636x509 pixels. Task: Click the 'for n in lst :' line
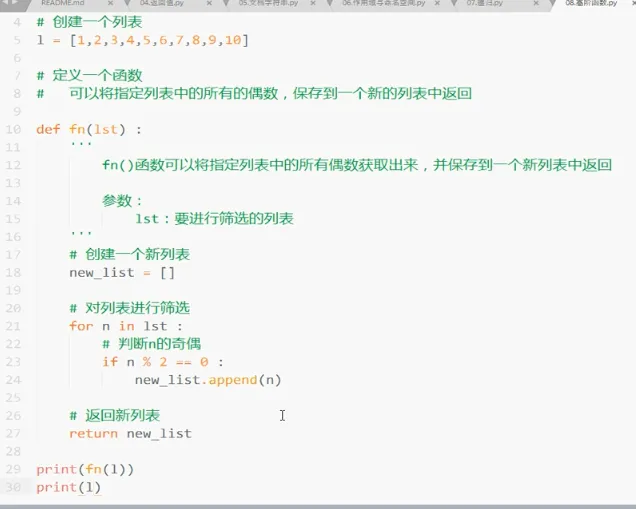126,326
